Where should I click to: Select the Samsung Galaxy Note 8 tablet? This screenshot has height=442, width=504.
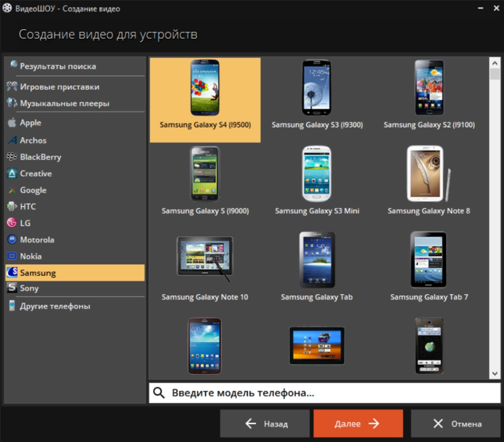tap(429, 180)
